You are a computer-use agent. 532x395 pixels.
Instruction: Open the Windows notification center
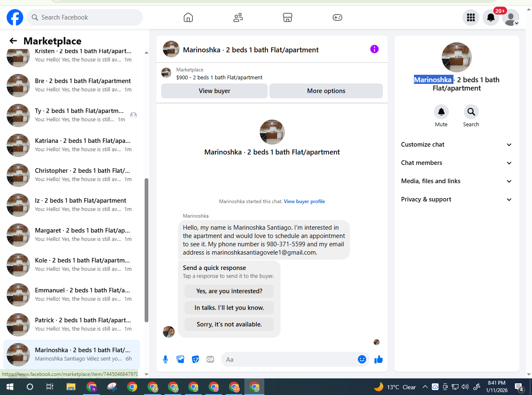coord(520,387)
